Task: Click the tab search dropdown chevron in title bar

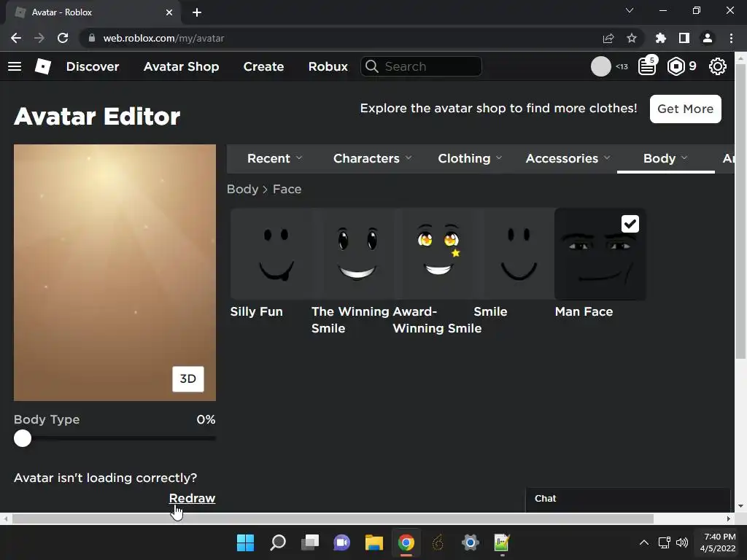Action: [630, 10]
